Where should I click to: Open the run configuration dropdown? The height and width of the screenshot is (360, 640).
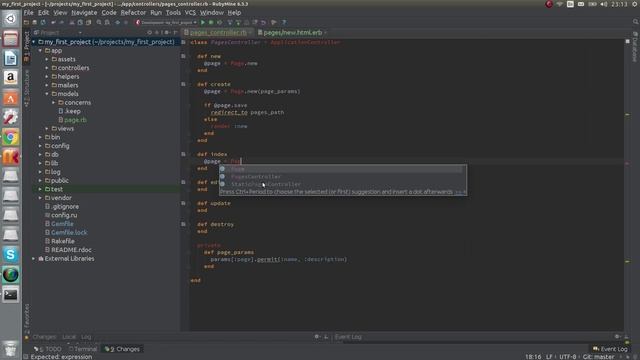pyautogui.click(x=167, y=22)
